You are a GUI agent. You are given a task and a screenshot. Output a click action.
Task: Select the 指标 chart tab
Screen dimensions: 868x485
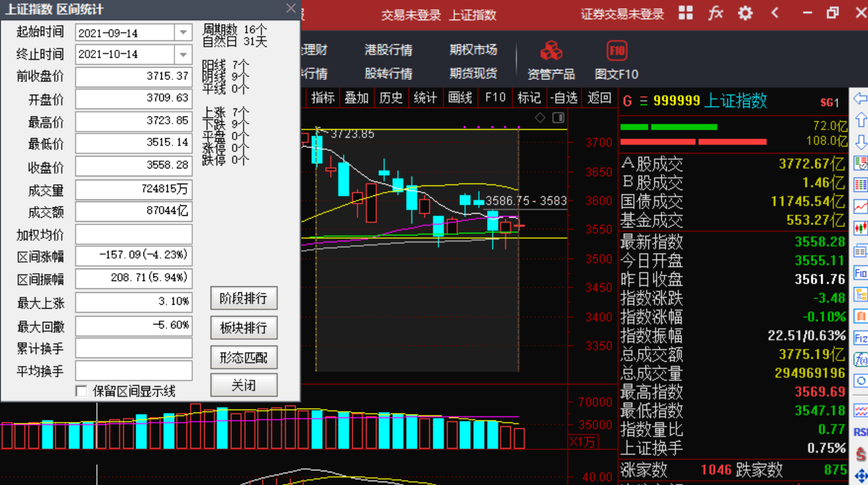point(322,97)
